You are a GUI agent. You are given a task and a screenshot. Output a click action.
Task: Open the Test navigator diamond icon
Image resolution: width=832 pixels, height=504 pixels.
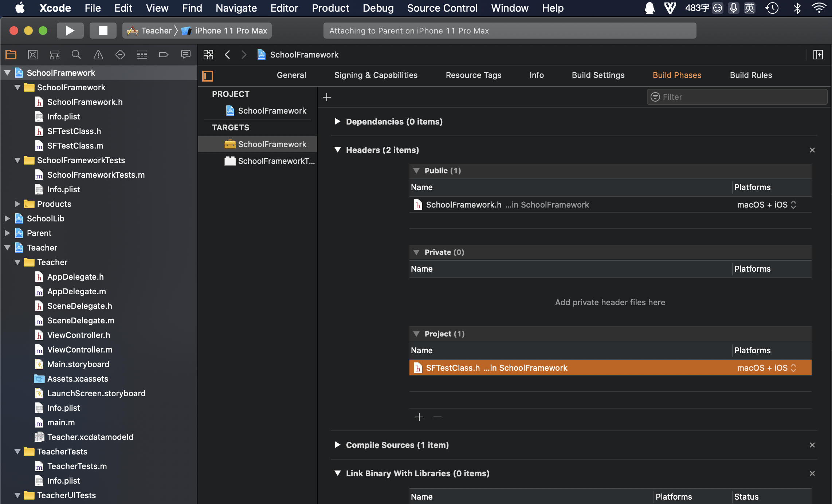pyautogui.click(x=120, y=55)
